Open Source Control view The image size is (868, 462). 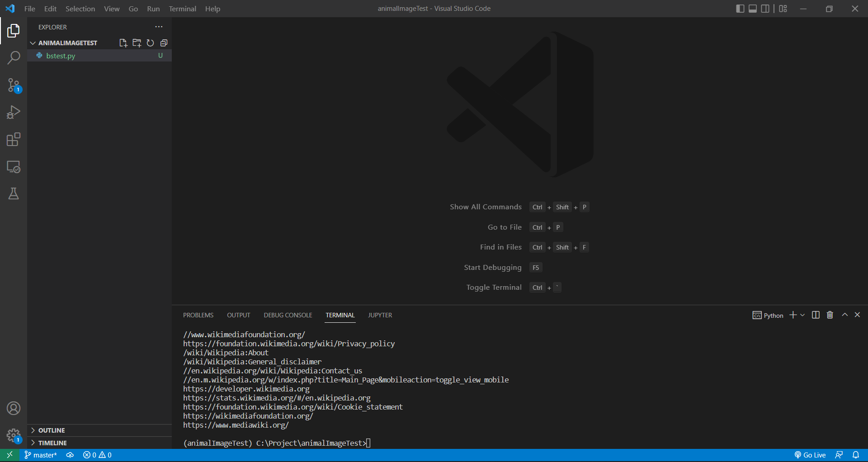pyautogui.click(x=14, y=85)
